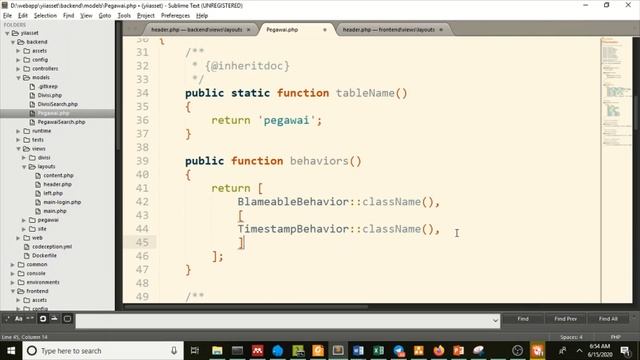Image resolution: width=640 pixels, height=360 pixels.
Task: Open the File menu
Action: (7, 16)
